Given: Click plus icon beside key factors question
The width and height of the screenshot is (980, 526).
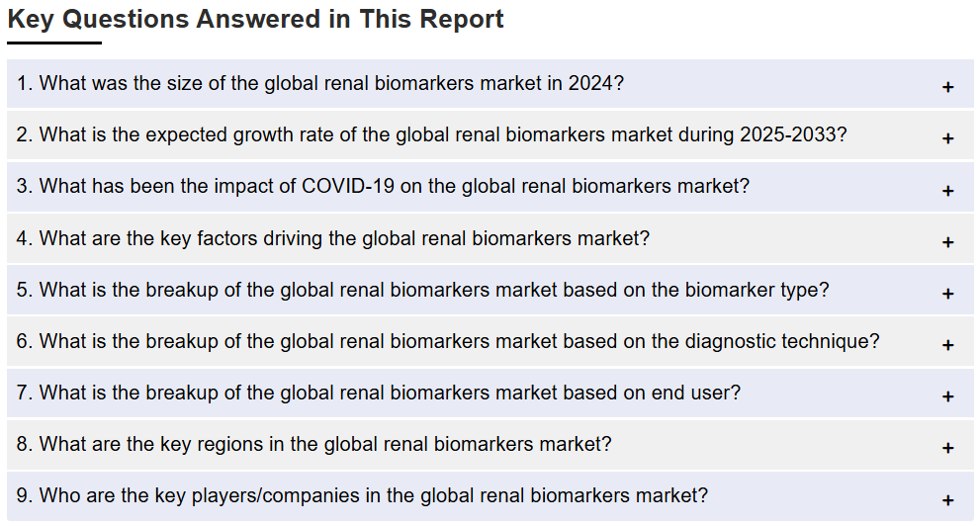Looking at the screenshot, I should coord(947,242).
